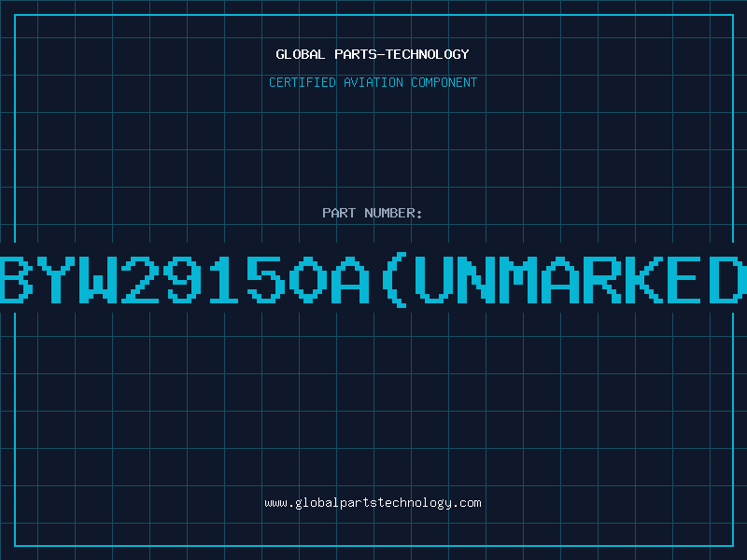This screenshot has height=560, width=747.
Task: Select the word AVIATION
Action: (x=373, y=82)
